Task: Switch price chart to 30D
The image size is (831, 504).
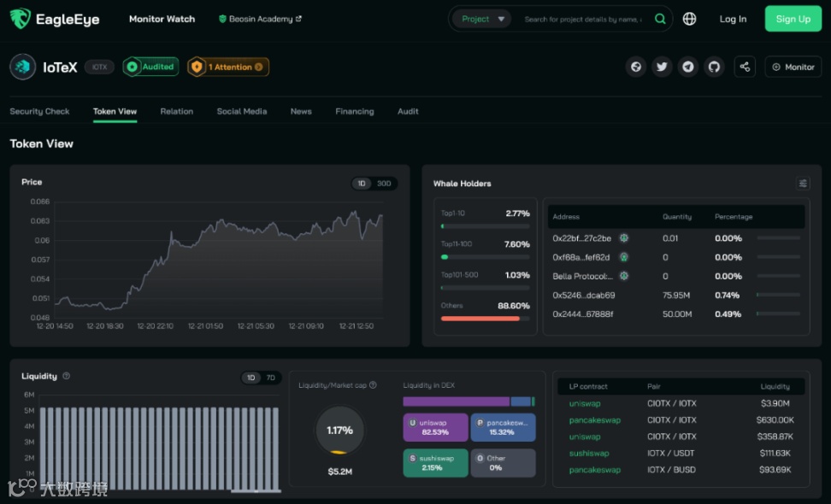Action: pyautogui.click(x=384, y=183)
